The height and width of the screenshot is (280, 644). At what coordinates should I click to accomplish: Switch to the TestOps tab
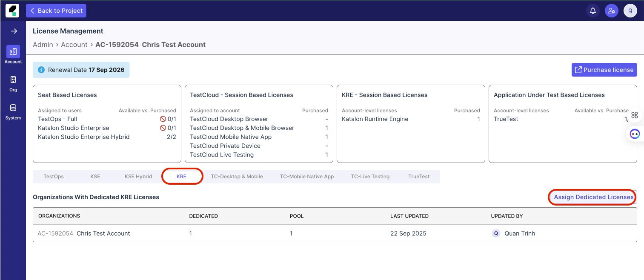(54, 177)
